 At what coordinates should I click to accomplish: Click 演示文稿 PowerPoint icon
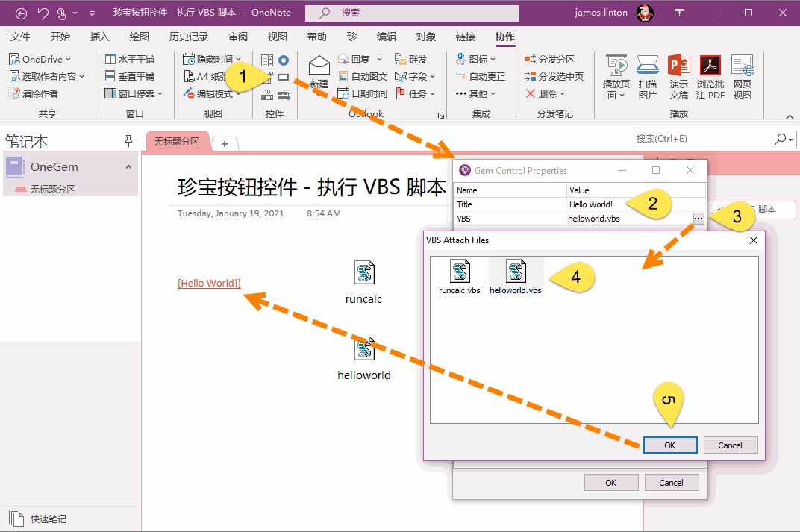click(679, 77)
